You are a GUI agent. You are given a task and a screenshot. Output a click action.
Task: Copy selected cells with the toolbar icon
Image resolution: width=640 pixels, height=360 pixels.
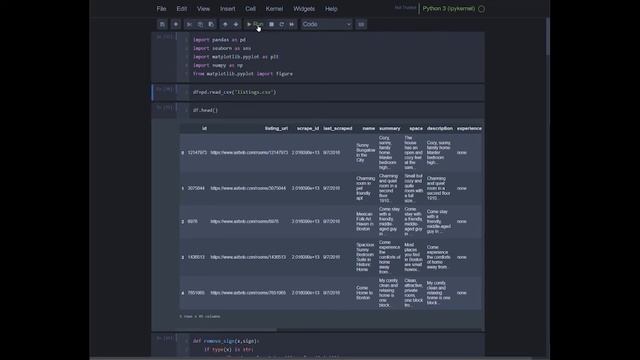tap(200, 24)
